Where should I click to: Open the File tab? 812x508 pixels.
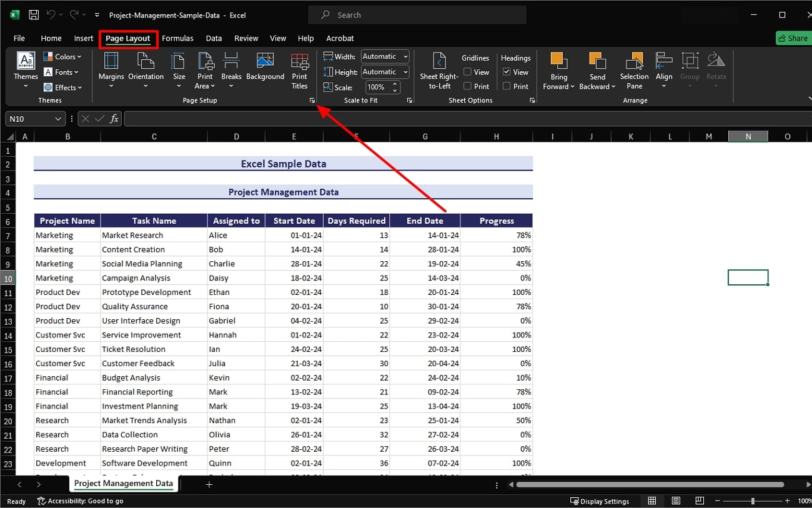click(x=19, y=38)
